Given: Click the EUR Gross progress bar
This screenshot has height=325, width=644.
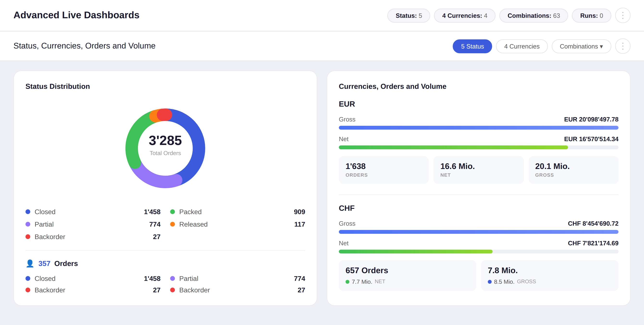Looking at the screenshot, I should click(478, 127).
